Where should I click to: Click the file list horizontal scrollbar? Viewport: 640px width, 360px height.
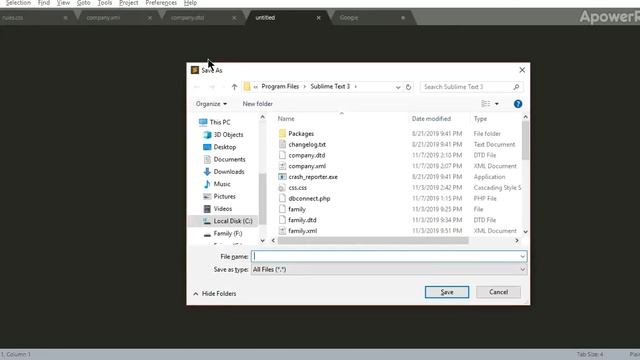pos(373,241)
